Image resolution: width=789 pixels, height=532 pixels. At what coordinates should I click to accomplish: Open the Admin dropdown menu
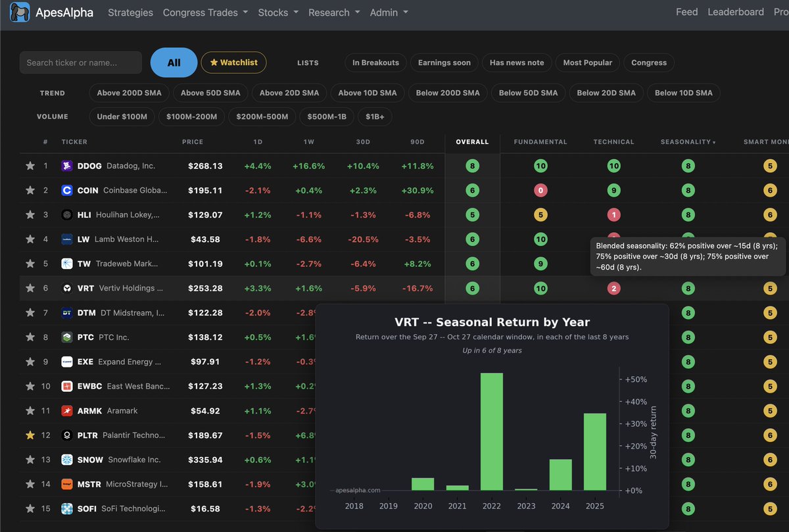(389, 12)
